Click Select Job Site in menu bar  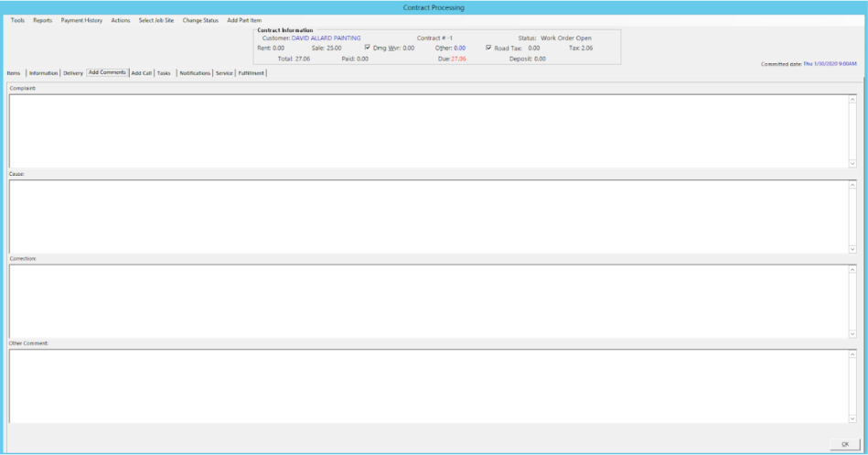click(156, 20)
